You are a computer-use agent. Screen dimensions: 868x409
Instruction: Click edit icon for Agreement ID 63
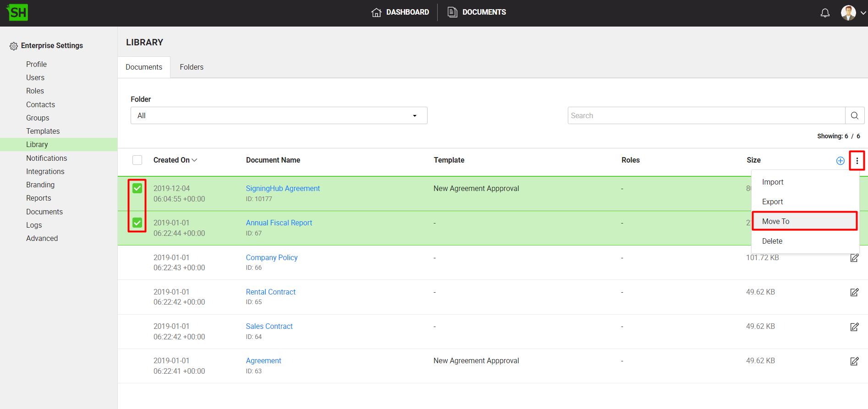854,361
